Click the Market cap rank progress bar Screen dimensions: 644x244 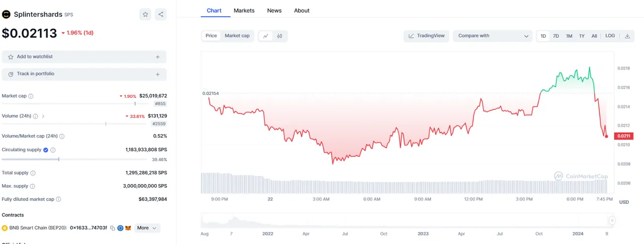point(75,104)
